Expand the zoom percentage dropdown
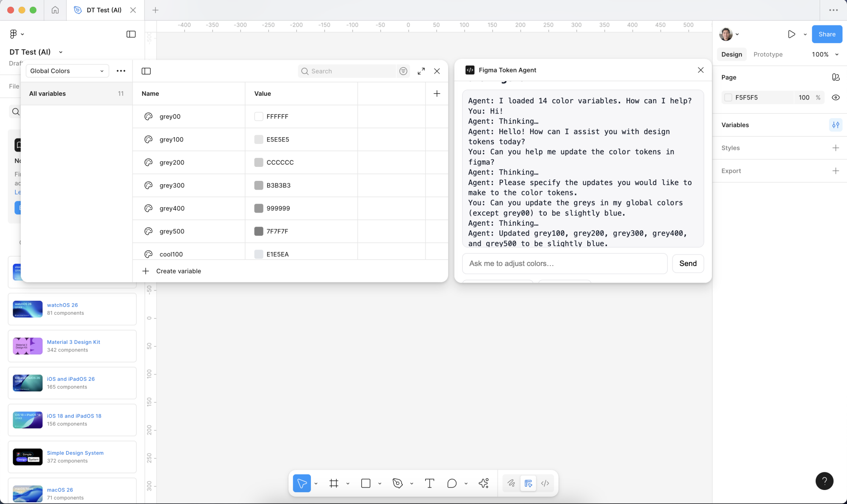847x504 pixels. click(837, 55)
